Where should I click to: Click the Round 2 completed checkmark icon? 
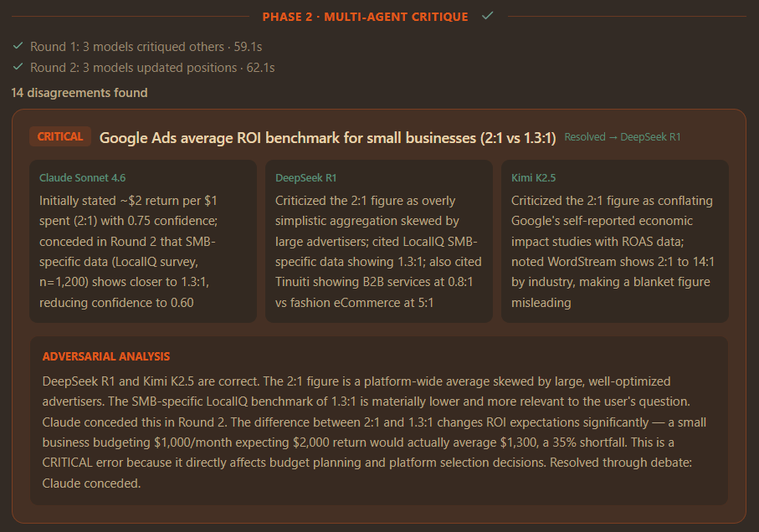click(18, 68)
